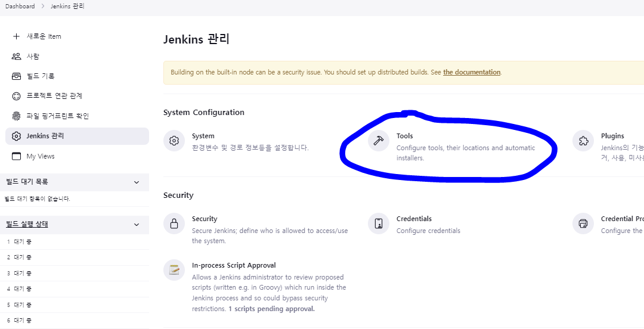This screenshot has height=329, width=644.
Task: Click the window icon beside My Views
Action: coord(16,156)
